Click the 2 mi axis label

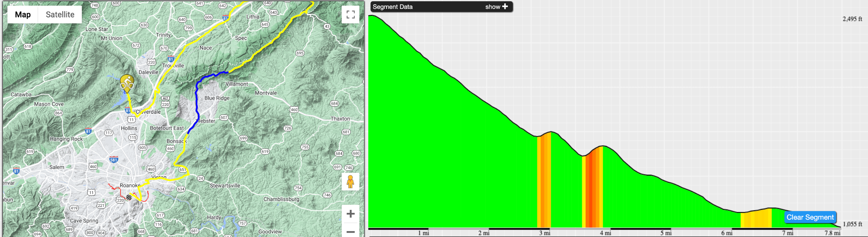pyautogui.click(x=484, y=233)
